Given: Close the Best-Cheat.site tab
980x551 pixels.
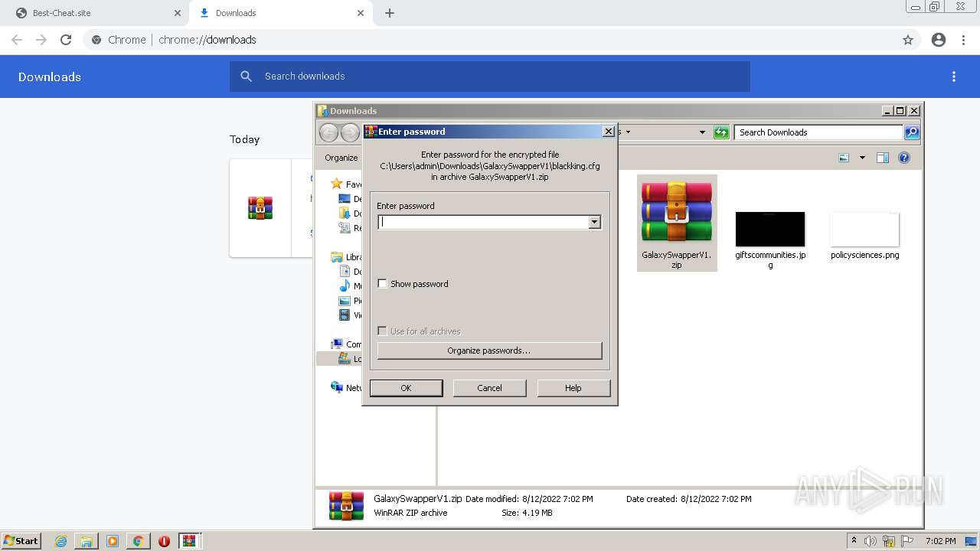Looking at the screenshot, I should [x=178, y=13].
